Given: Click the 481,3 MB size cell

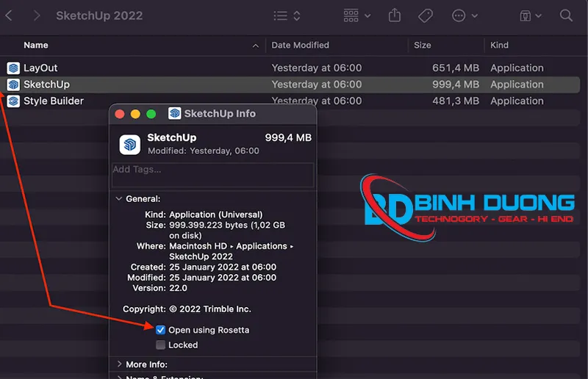Looking at the screenshot, I should tap(455, 101).
